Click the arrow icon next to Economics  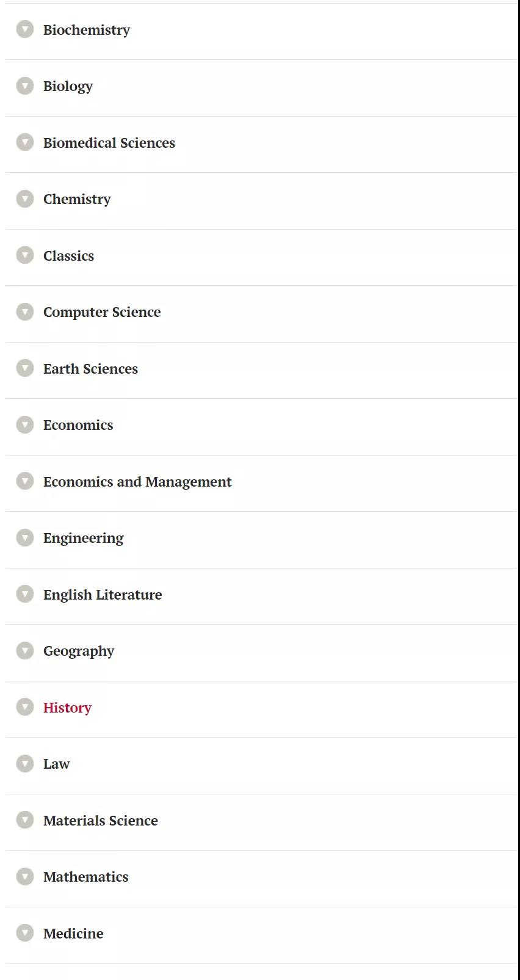tap(25, 424)
